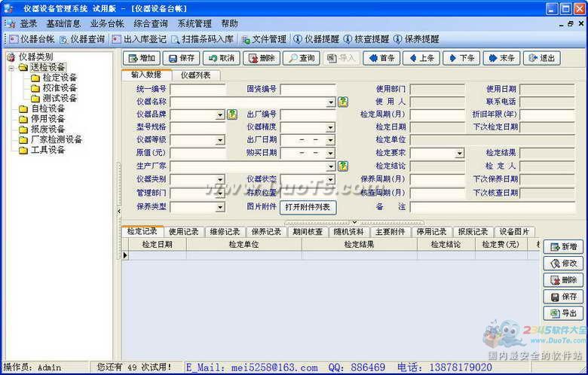Open 仪器提醒 reminders

click(x=317, y=39)
